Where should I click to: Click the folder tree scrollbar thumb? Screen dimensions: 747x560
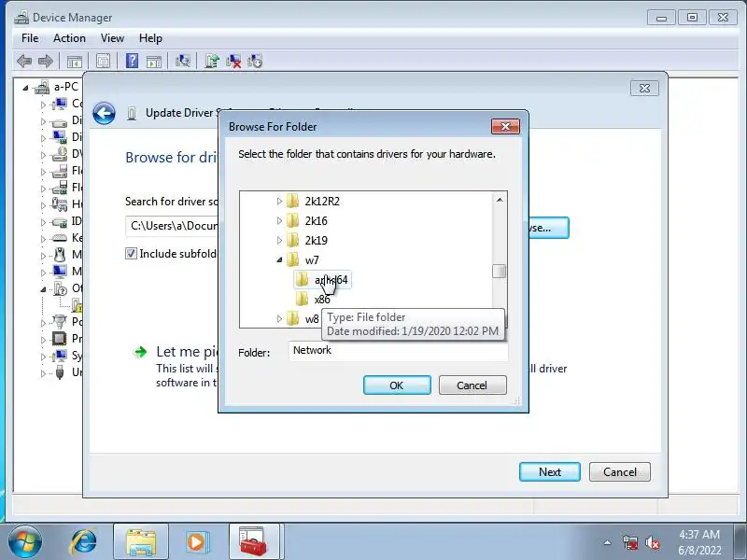[499, 271]
